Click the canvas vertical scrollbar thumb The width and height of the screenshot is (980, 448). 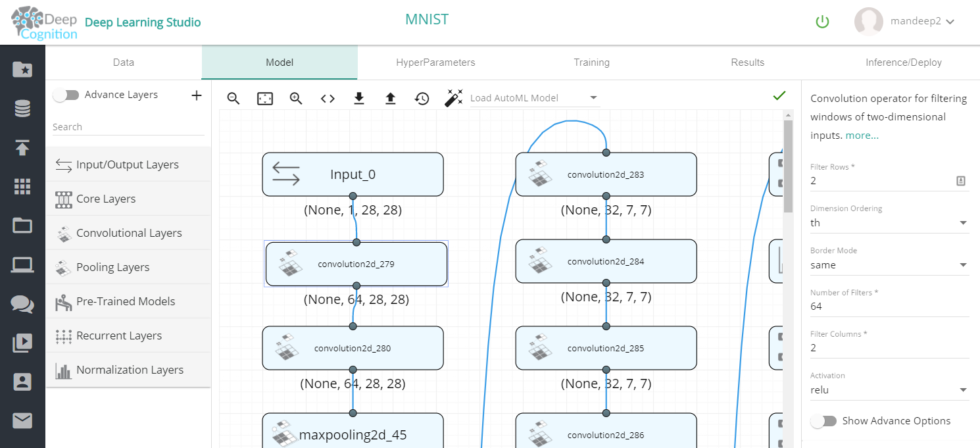pos(788,166)
